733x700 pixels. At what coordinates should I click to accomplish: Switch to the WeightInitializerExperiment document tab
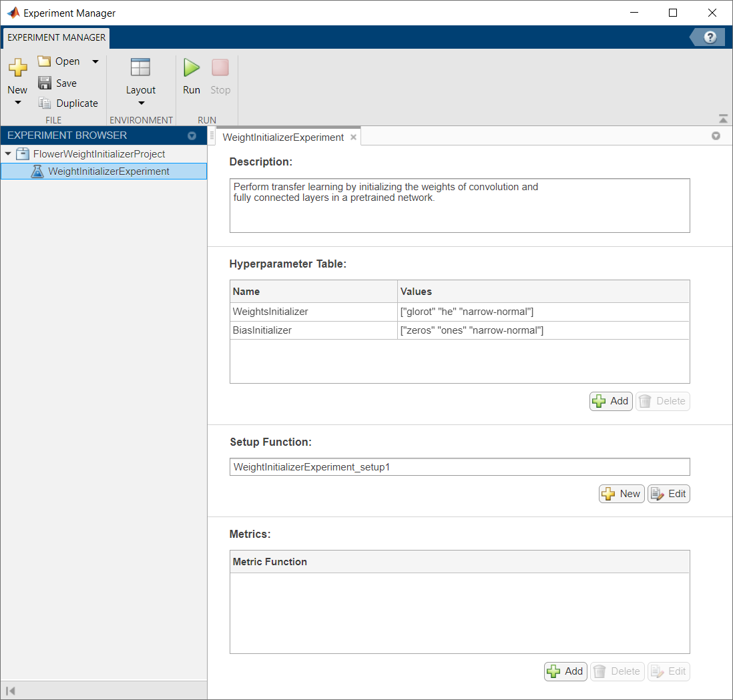[x=283, y=137]
